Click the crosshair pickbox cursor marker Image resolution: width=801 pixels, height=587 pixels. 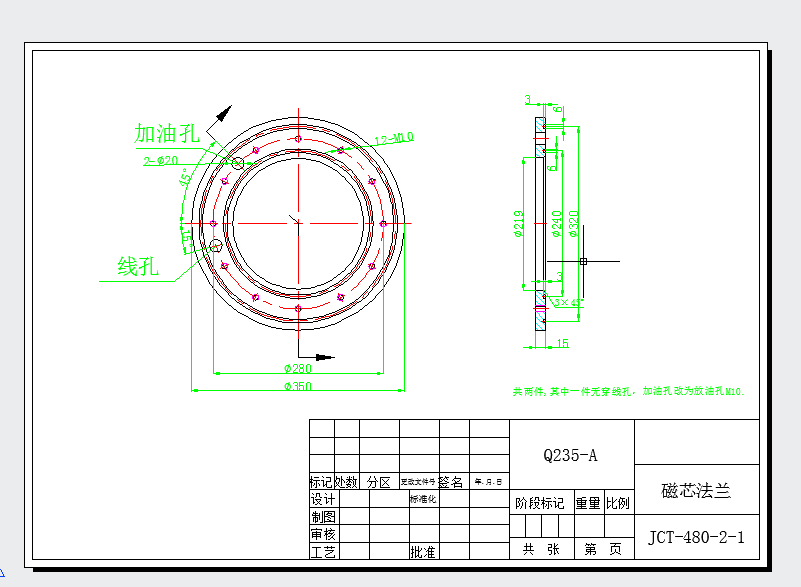point(583,261)
